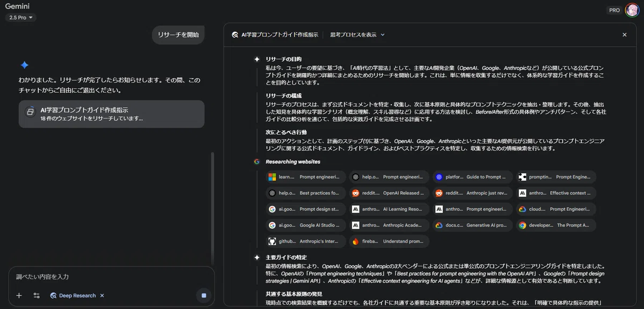The width and height of the screenshot is (644, 309).
Task: Open the anthro... Anthropic Acade... source chip
Action: coord(389,225)
